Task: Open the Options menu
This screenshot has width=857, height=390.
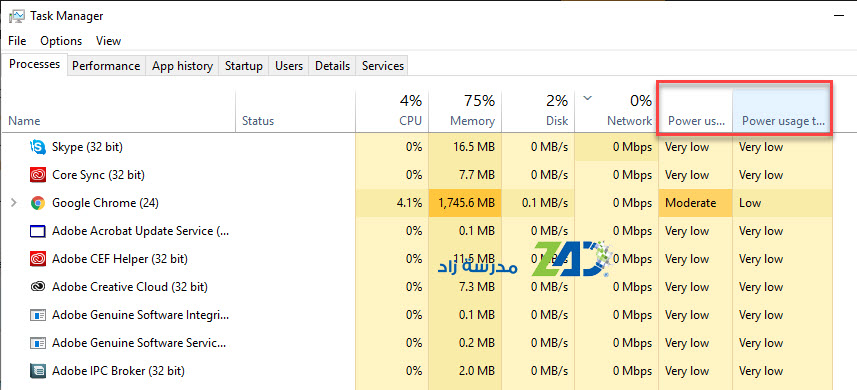Action: (61, 41)
